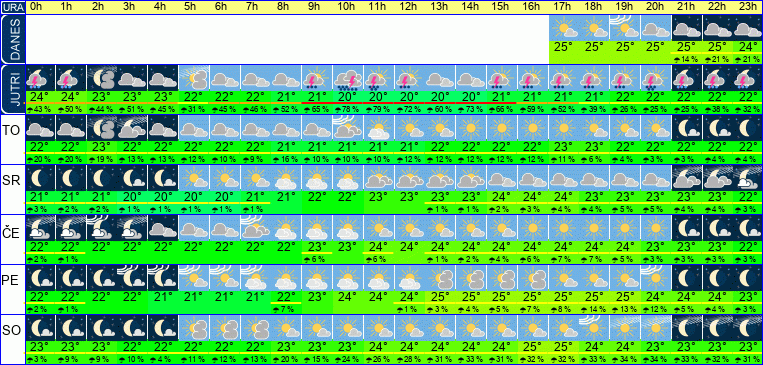Select the JUTRI day tab
The width and height of the screenshot is (763, 365).
point(12,89)
